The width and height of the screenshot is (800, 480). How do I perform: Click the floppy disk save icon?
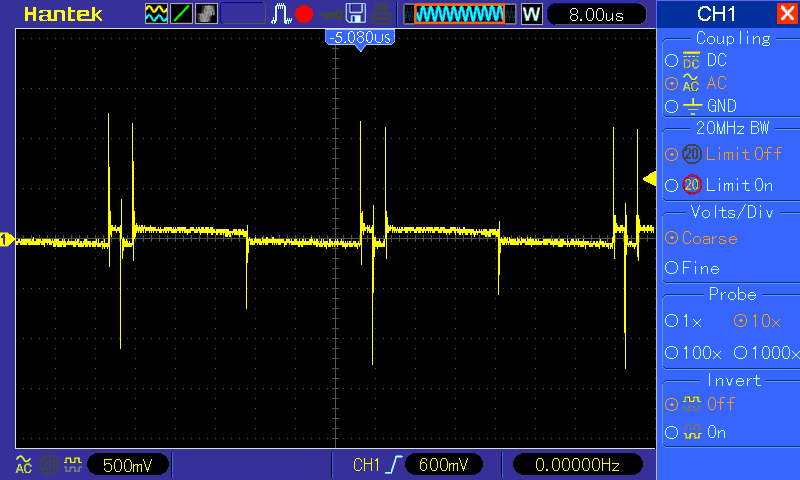click(x=356, y=14)
